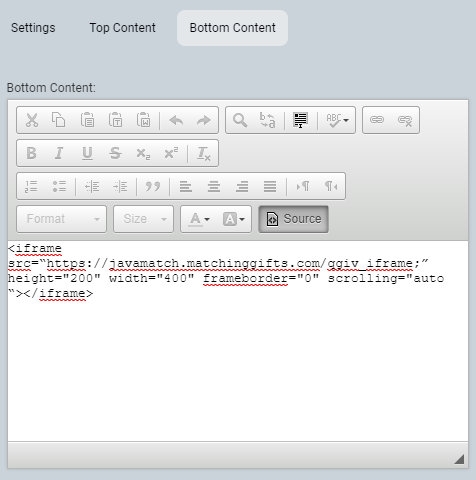Toggle Italic formatting

pyautogui.click(x=59, y=153)
